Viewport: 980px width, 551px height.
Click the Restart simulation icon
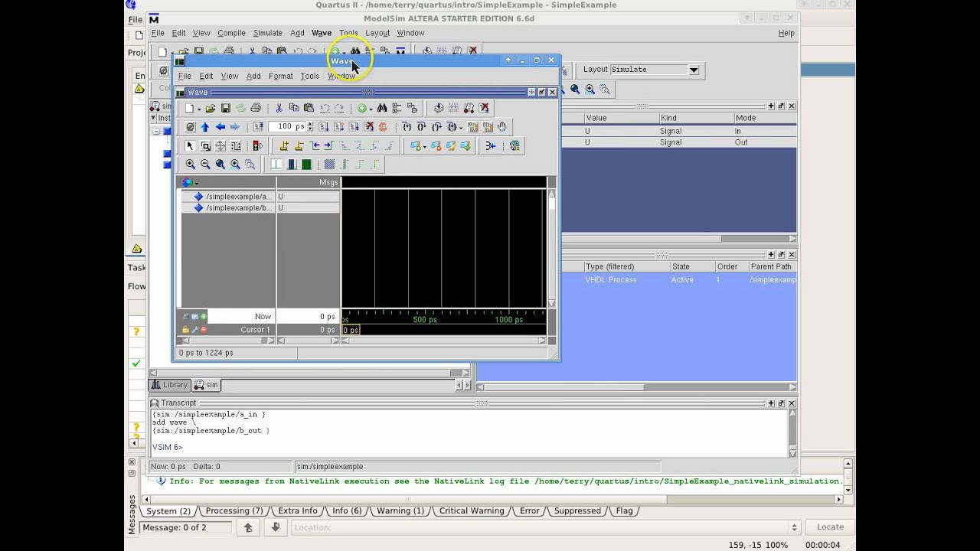[x=258, y=127]
